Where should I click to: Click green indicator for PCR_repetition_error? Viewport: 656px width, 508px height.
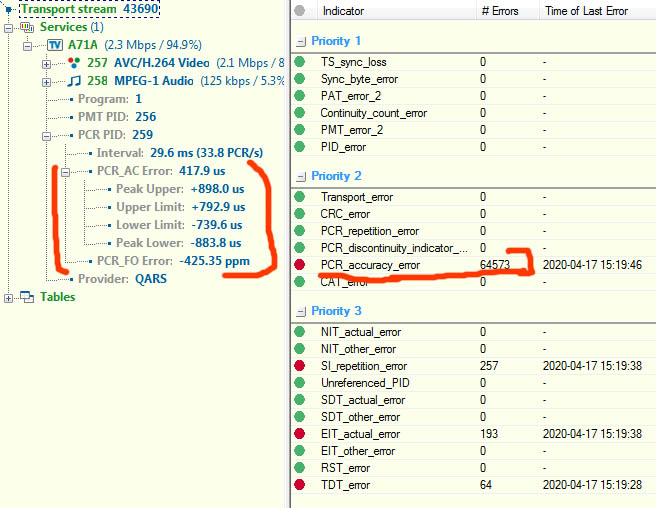coord(300,231)
